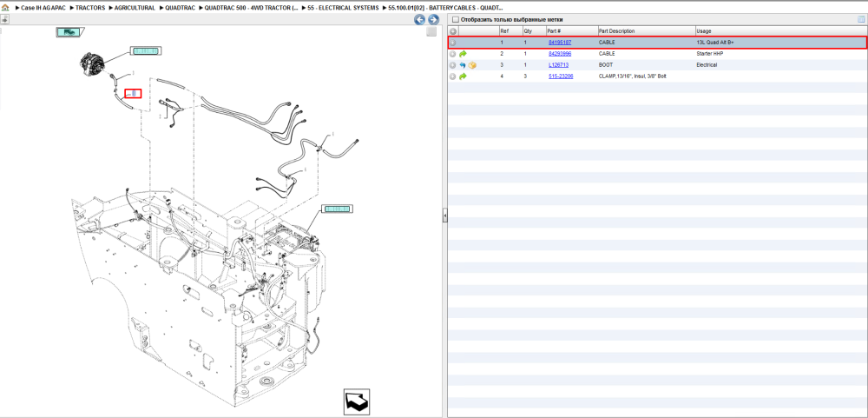This screenshot has height=418, width=868.
Task: Open part number L126713
Action: (x=558, y=65)
